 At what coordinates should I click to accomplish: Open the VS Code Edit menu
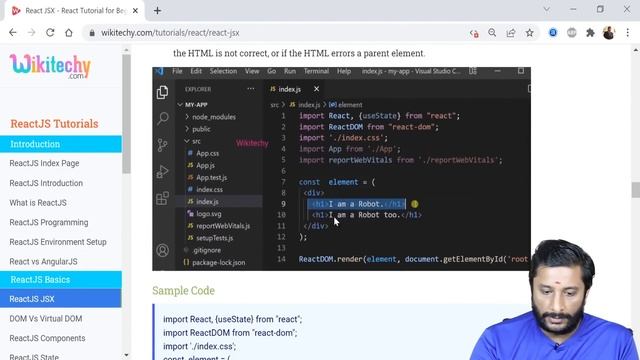196,71
